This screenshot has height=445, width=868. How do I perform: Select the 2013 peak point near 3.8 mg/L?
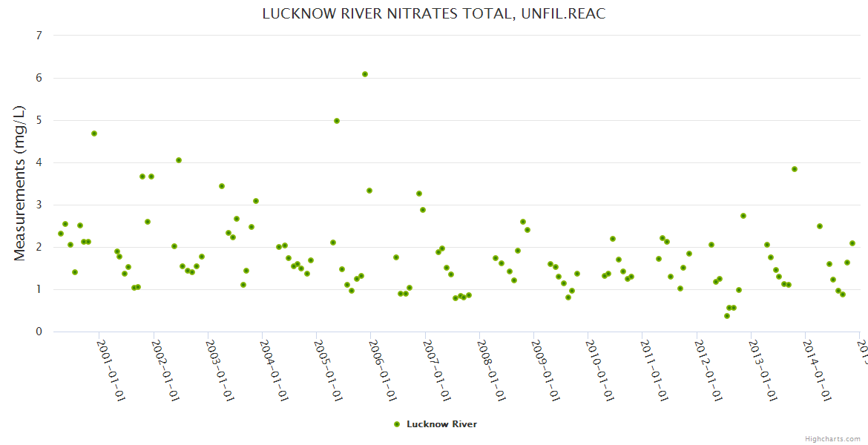click(795, 169)
